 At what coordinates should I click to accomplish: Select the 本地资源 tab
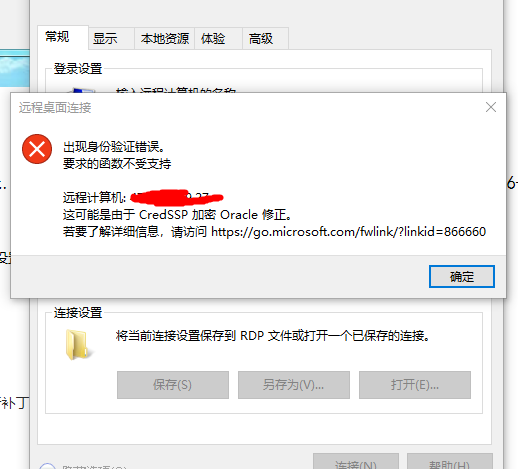click(165, 39)
